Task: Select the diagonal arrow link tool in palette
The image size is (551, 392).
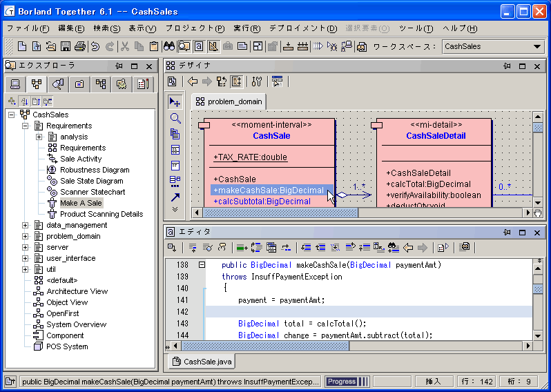Action: click(x=175, y=197)
